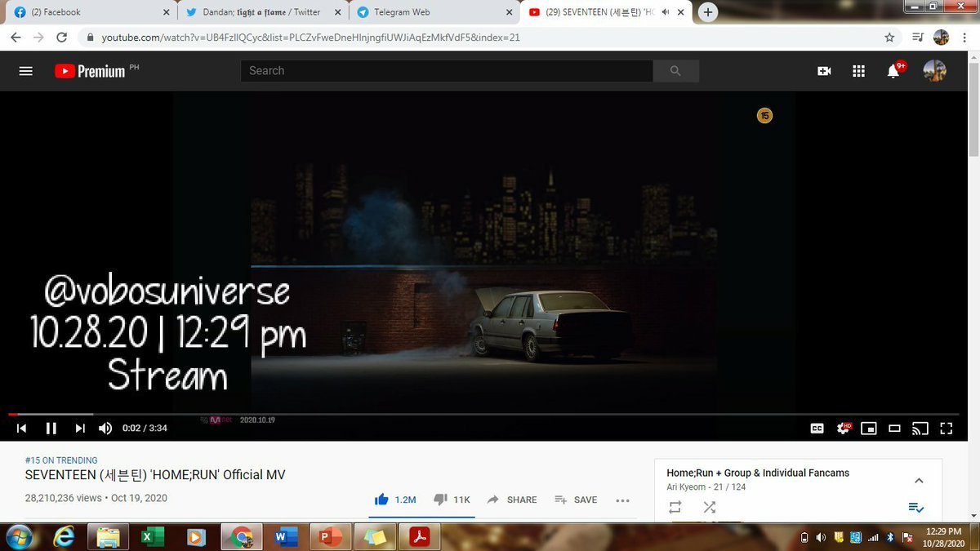This screenshot has width=980, height=551.
Task: Open the YouTube hamburger guide menu
Action: [x=25, y=71]
